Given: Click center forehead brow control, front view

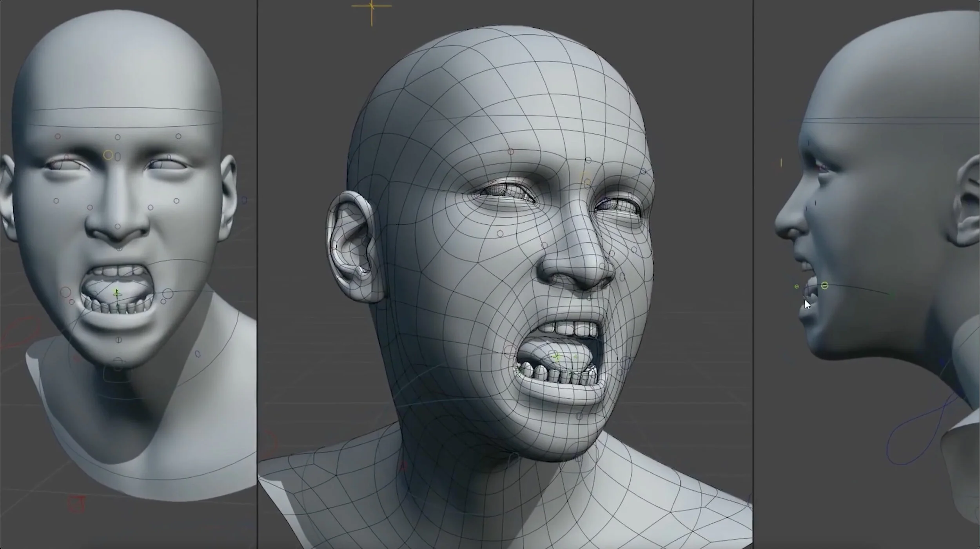Looking at the screenshot, I should (x=118, y=137).
